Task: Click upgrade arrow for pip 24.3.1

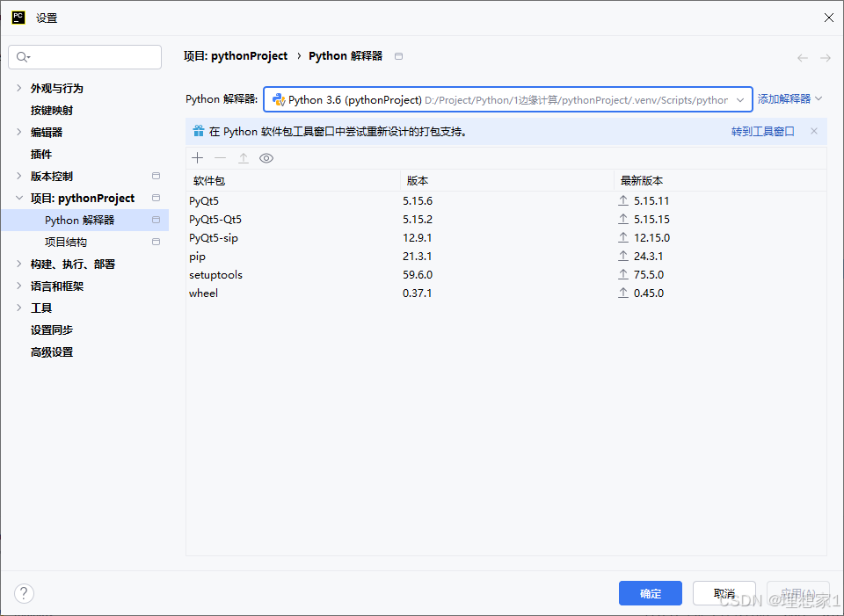Action: pyautogui.click(x=623, y=256)
